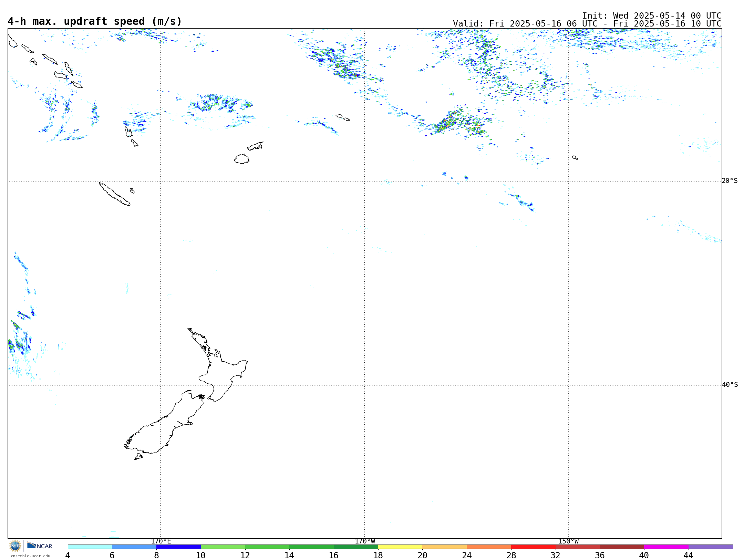Viewport: 744px width, 560px height.
Task: Click the colorbar tick label 18
Action: point(378,555)
